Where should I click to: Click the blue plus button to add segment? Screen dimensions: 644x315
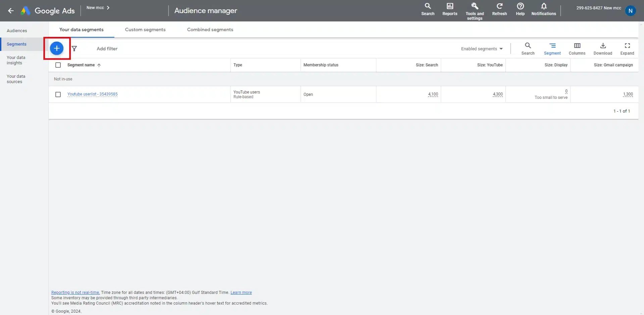click(57, 48)
